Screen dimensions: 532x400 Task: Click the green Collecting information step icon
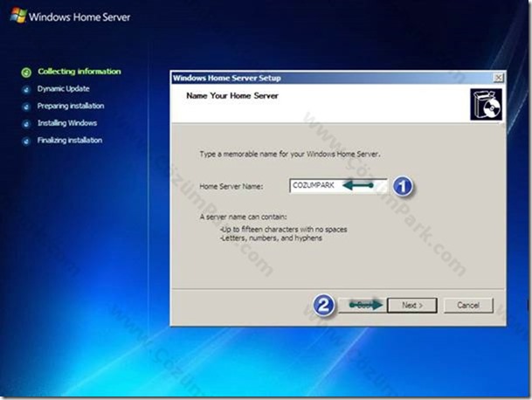tap(26, 72)
